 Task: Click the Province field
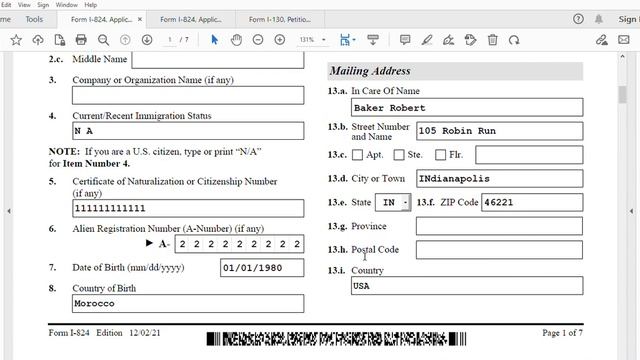pos(500,226)
